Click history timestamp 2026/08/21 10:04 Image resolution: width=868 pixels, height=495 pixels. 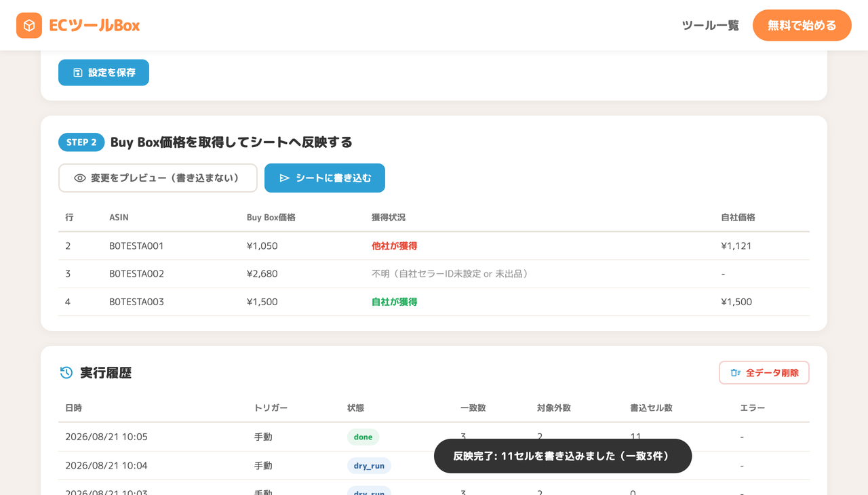[106, 466]
